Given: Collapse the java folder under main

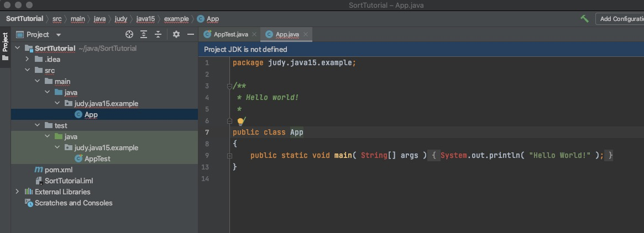Looking at the screenshot, I should tap(47, 93).
